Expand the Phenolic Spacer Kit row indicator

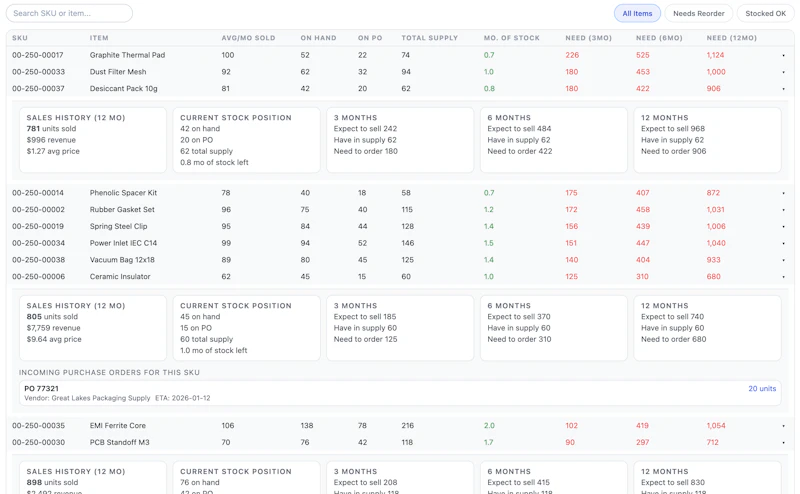click(x=783, y=193)
